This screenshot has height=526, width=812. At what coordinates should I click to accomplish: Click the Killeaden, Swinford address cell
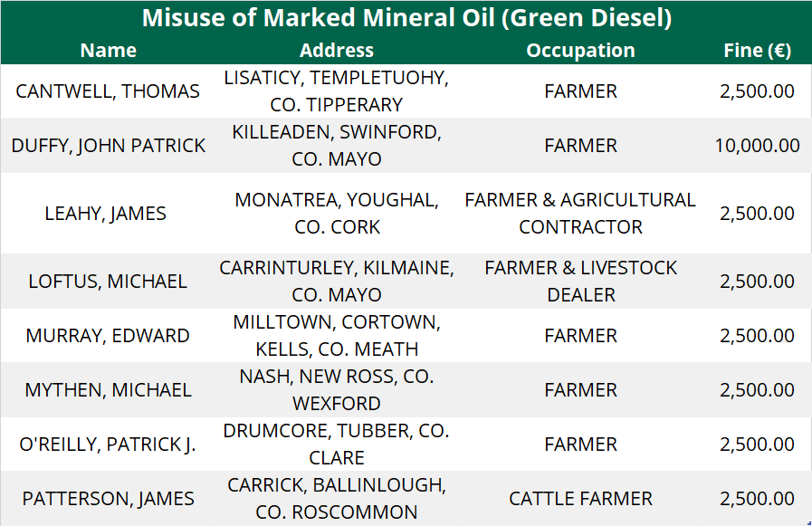(x=337, y=146)
